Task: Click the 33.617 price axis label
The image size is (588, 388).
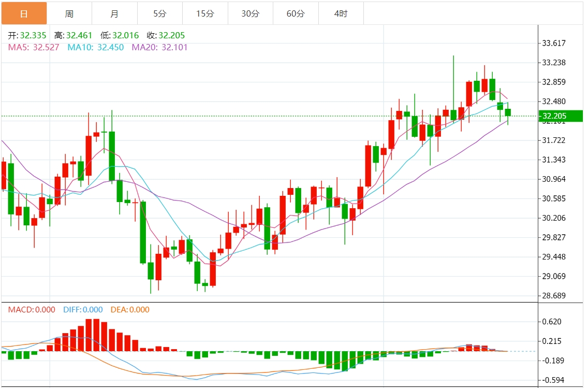Action: tap(553, 43)
